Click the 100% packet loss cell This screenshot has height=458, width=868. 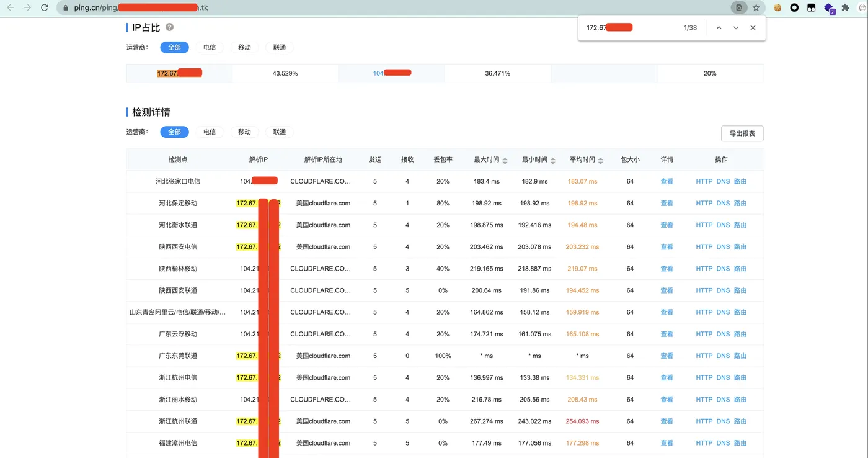(443, 356)
